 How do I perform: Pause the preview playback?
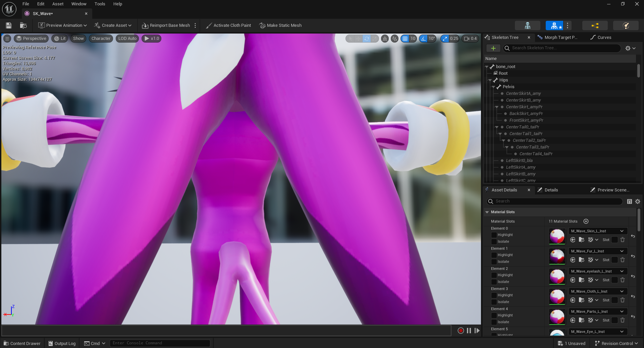469,331
